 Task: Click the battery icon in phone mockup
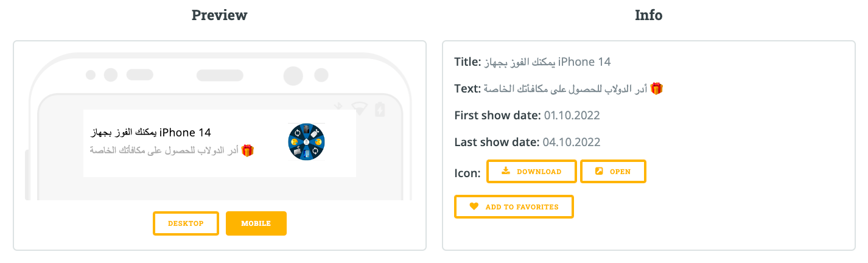(x=380, y=109)
